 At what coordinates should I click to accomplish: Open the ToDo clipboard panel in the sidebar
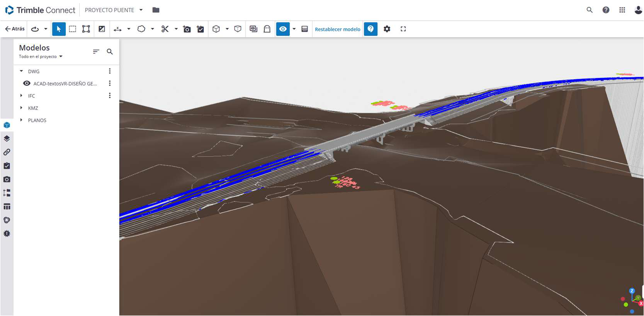click(7, 166)
